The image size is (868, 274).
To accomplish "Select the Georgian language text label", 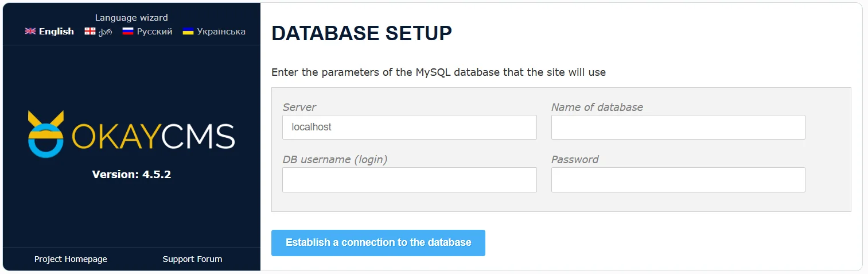I will tap(105, 32).
